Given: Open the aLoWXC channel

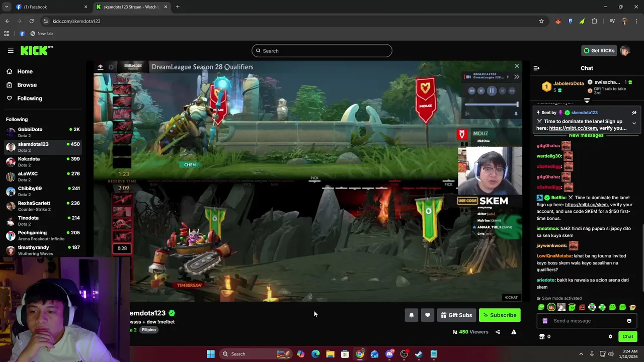Looking at the screenshot, I should pos(43,176).
